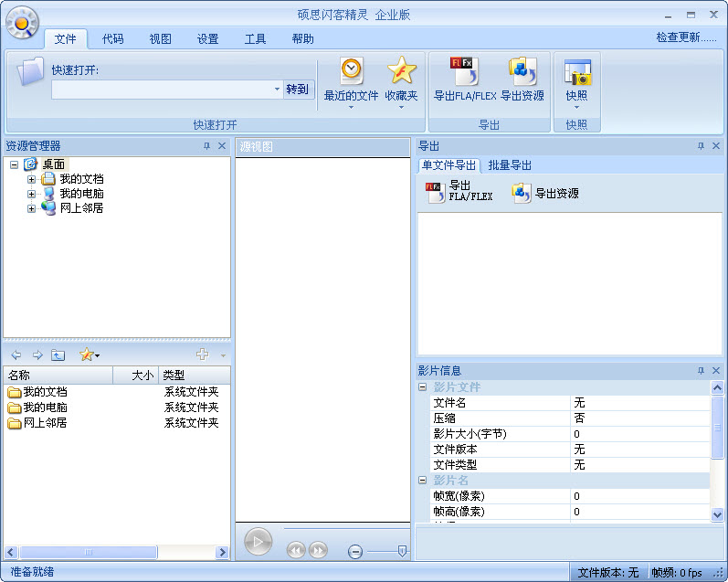Viewport: 728px width, 582px height.
Task: Switch to the 文件 ribbon tab
Action: tap(66, 39)
